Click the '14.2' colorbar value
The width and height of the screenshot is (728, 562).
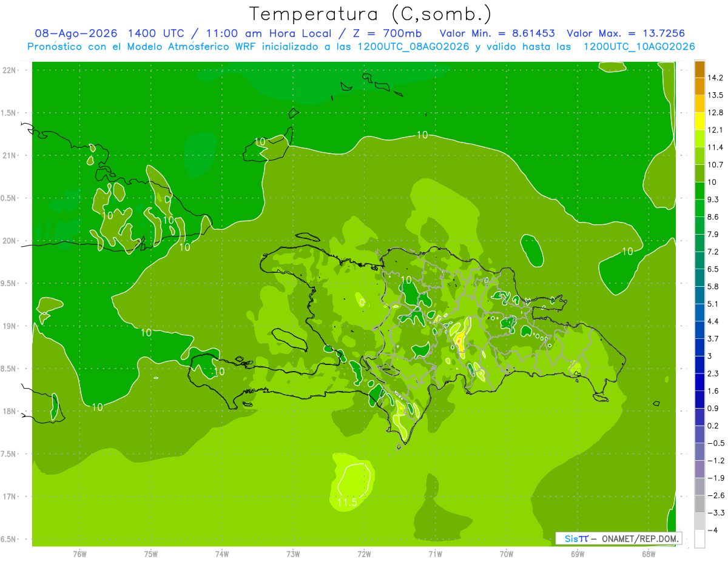715,78
